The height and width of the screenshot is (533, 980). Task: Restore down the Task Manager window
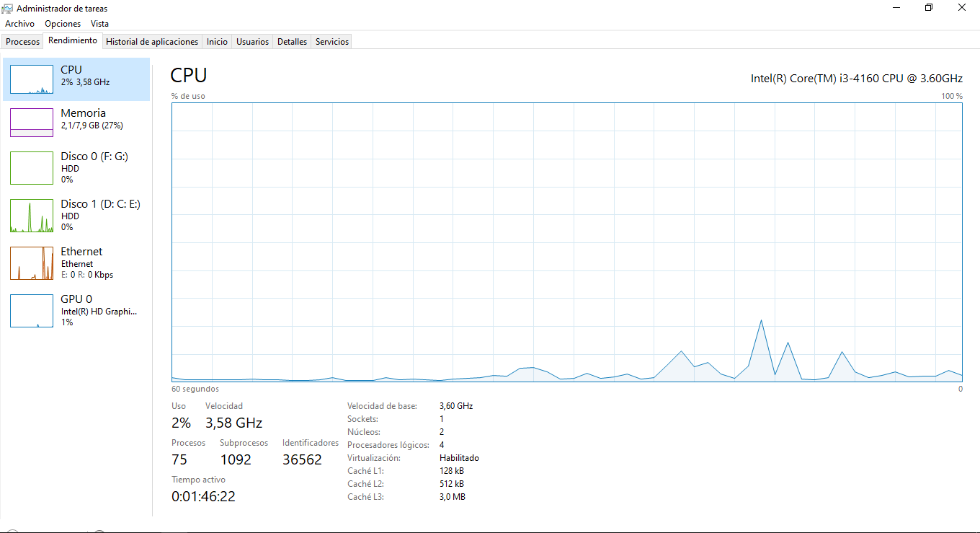coord(929,8)
